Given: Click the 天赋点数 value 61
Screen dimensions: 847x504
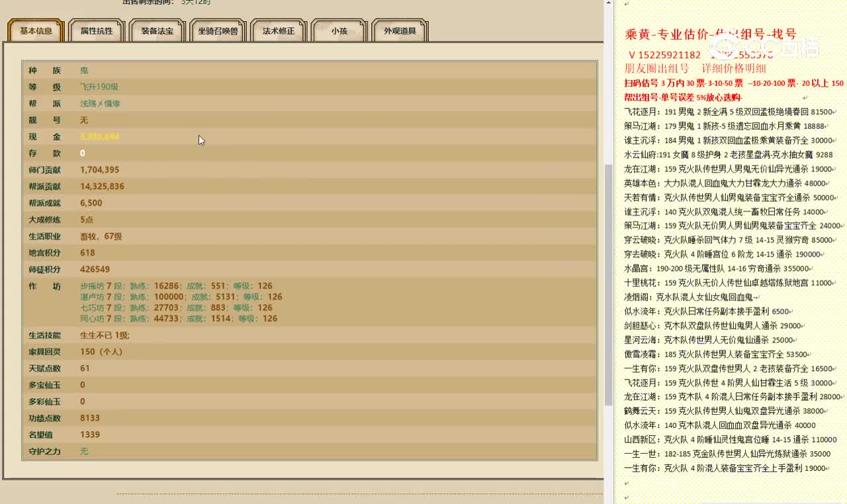Looking at the screenshot, I should [x=85, y=368].
